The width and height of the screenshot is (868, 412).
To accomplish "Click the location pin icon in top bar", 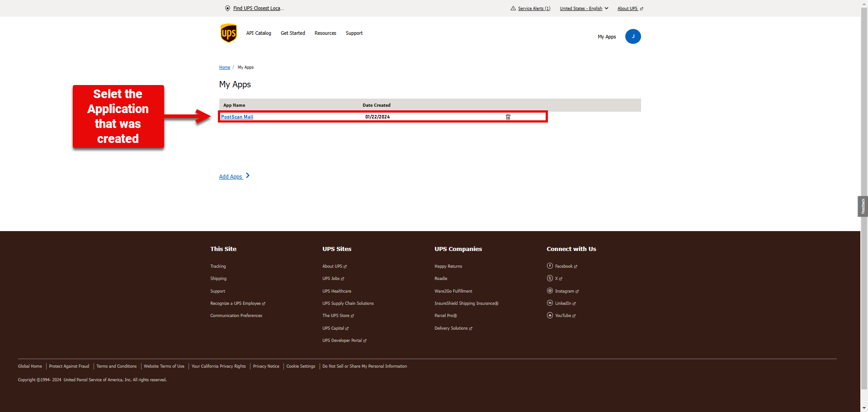I will tap(227, 8).
